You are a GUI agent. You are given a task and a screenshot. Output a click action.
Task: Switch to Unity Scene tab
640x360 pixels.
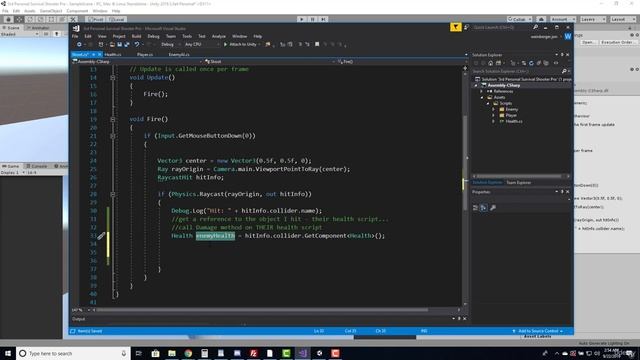(11, 28)
